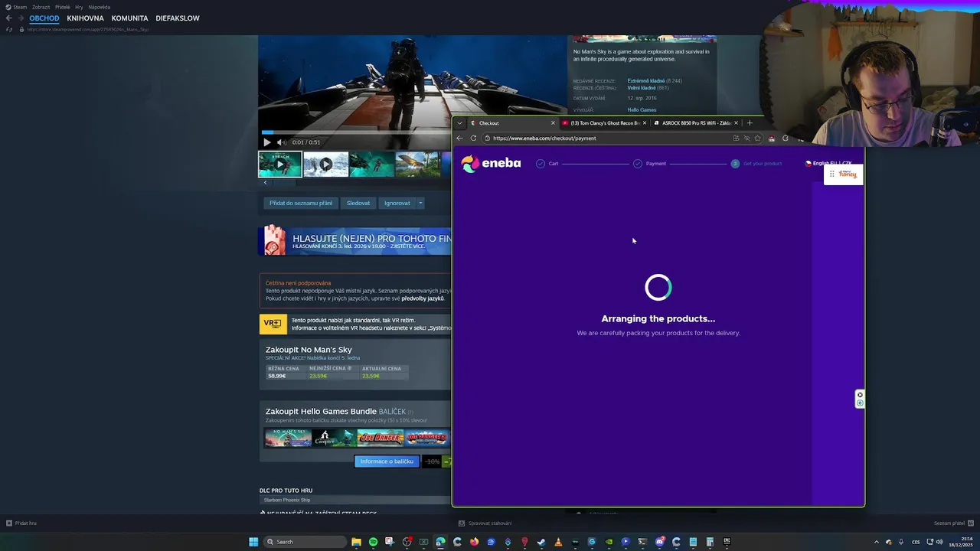The image size is (980, 551).
Task: Expand the dropdown arrow next to Ignorovat
Action: coord(420,203)
